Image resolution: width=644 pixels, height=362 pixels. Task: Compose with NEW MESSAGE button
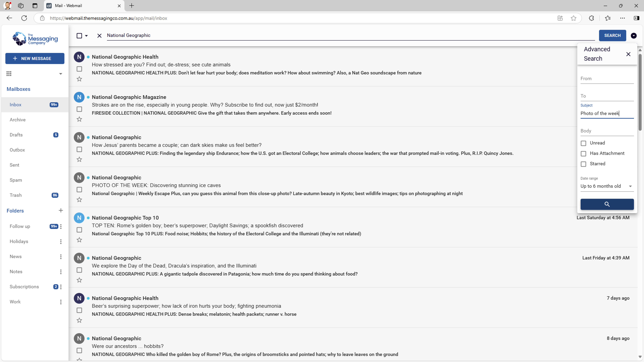(x=35, y=59)
